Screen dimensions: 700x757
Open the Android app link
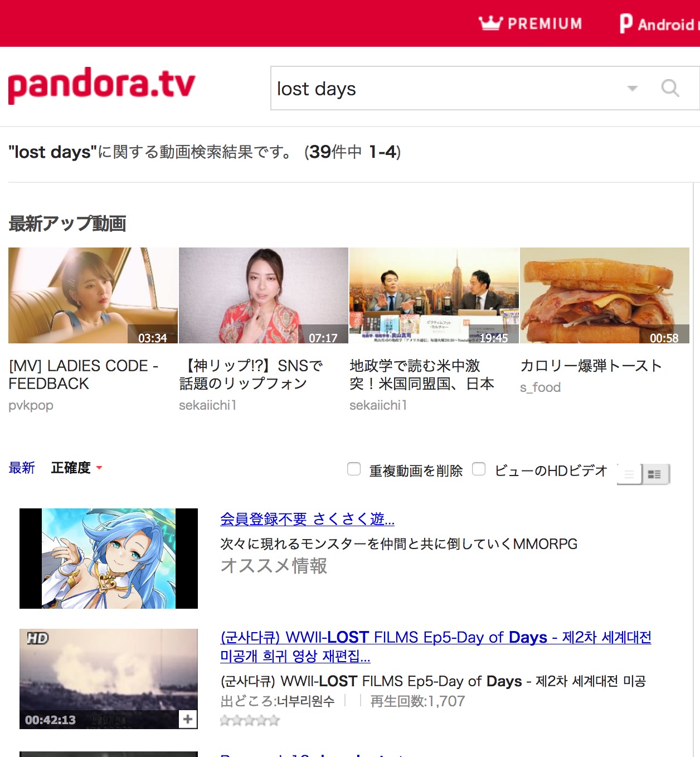pyautogui.click(x=659, y=24)
